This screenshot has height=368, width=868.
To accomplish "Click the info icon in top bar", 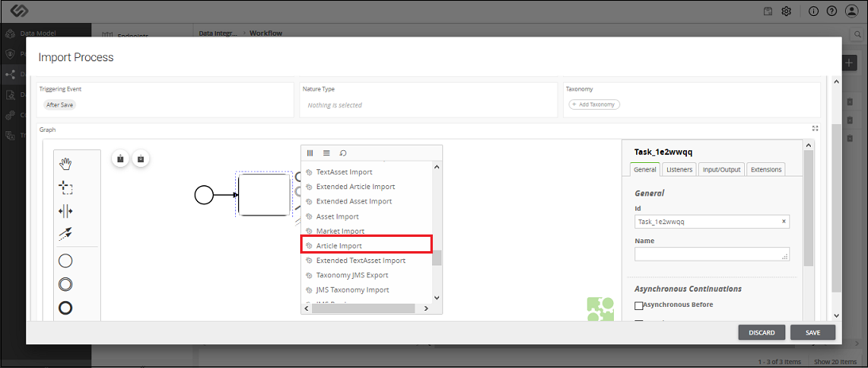I will (814, 11).
